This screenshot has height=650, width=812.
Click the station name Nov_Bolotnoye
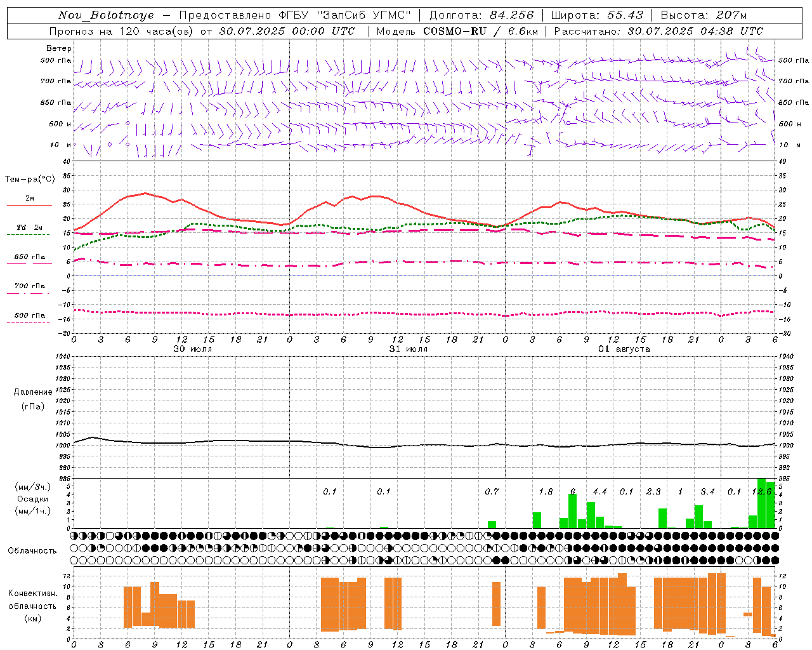pyautogui.click(x=106, y=15)
